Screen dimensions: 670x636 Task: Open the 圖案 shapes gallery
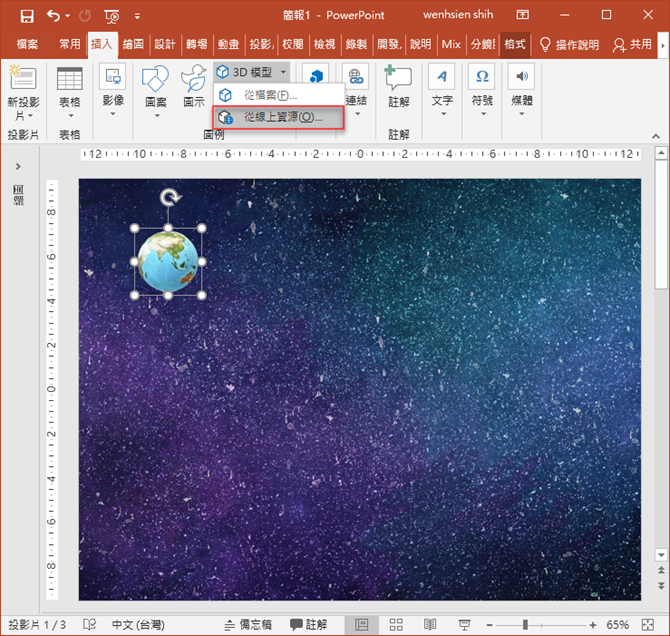click(x=156, y=91)
